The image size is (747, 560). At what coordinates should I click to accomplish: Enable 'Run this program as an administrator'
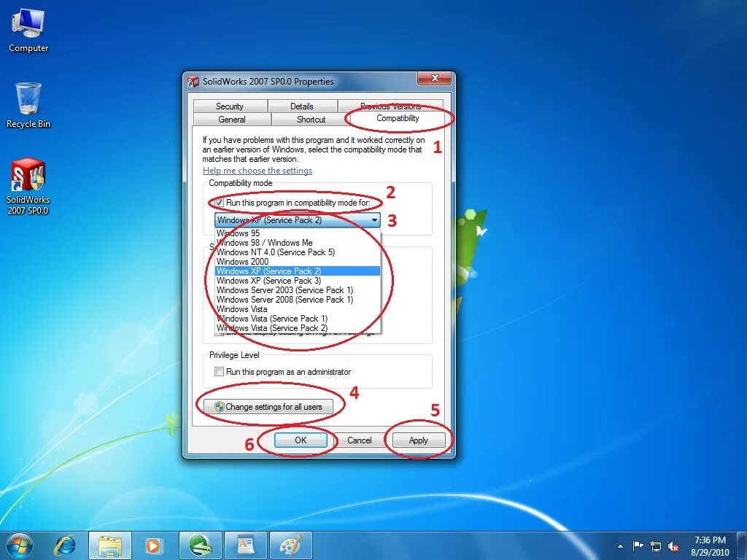tap(219, 371)
